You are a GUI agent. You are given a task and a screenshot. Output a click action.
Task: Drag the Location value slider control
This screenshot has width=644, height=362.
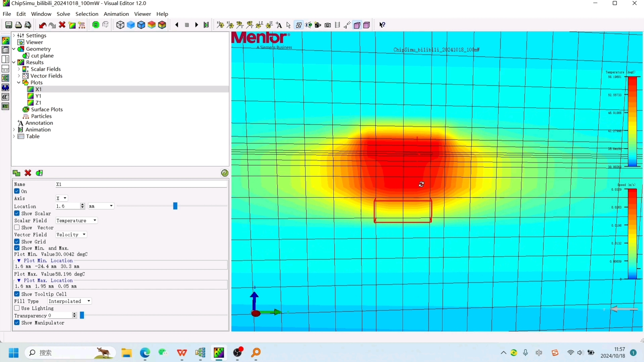click(x=175, y=206)
